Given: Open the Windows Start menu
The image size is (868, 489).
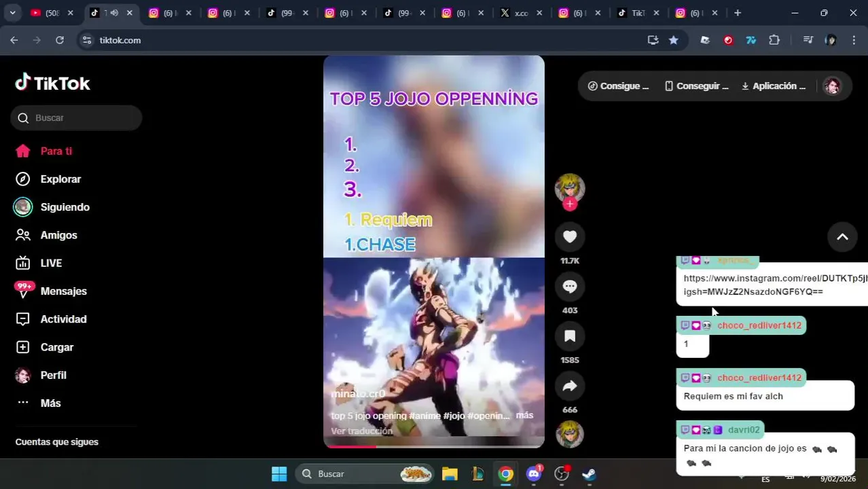Looking at the screenshot, I should click(278, 474).
